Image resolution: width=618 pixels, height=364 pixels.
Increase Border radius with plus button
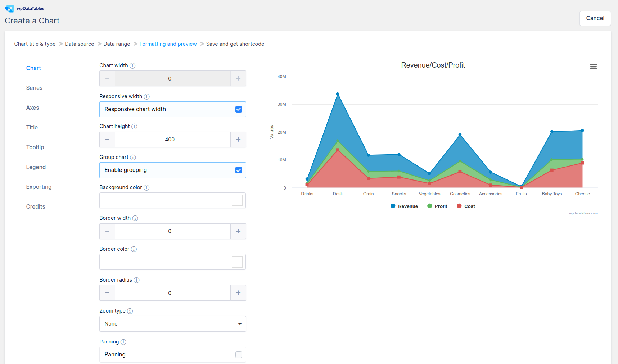pyautogui.click(x=238, y=293)
